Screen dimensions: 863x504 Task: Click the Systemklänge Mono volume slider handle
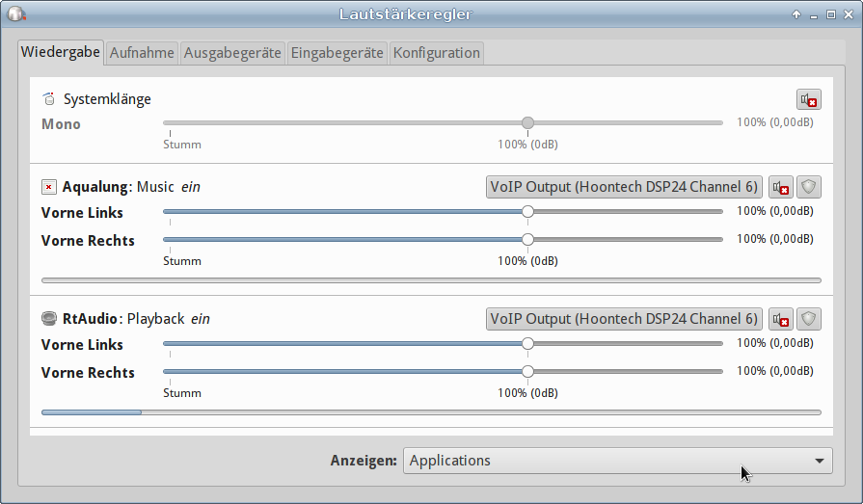(x=527, y=122)
